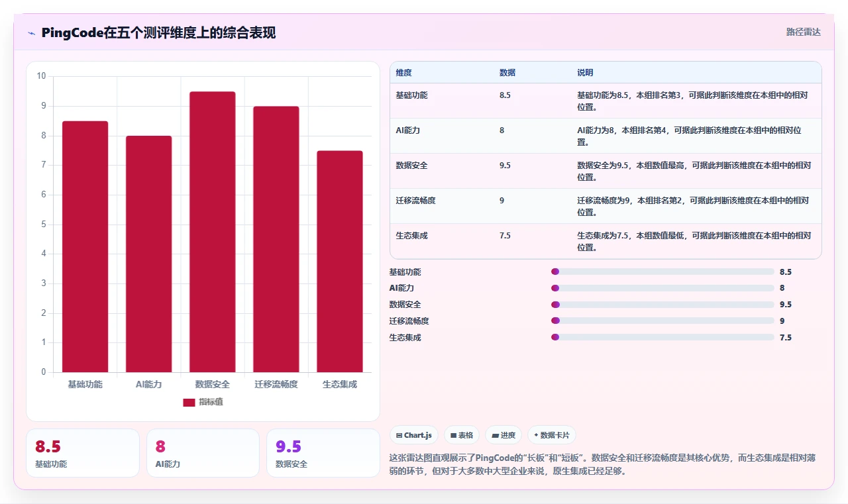
Task: Click the Chart.js tag chip
Action: (414, 435)
